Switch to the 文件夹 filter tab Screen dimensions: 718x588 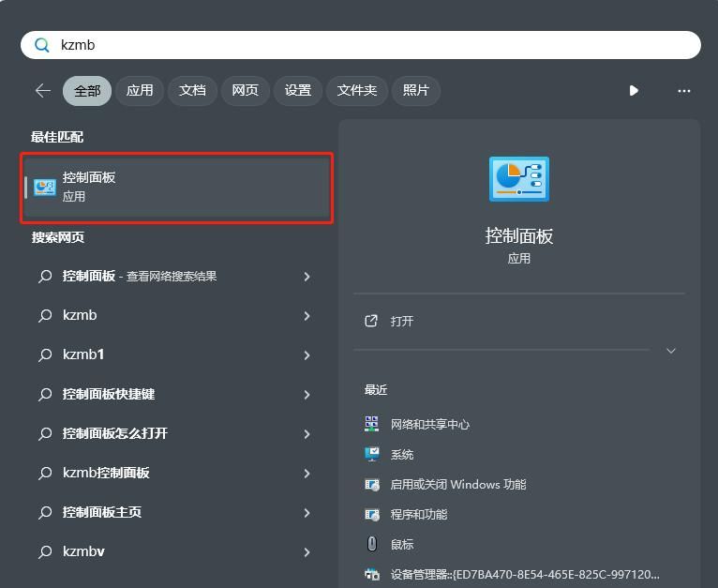tap(357, 91)
